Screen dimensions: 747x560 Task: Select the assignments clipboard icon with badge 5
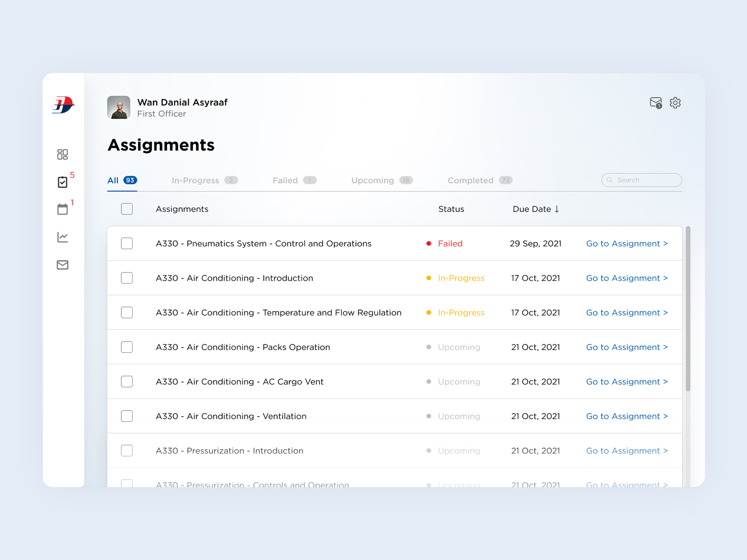[63, 182]
